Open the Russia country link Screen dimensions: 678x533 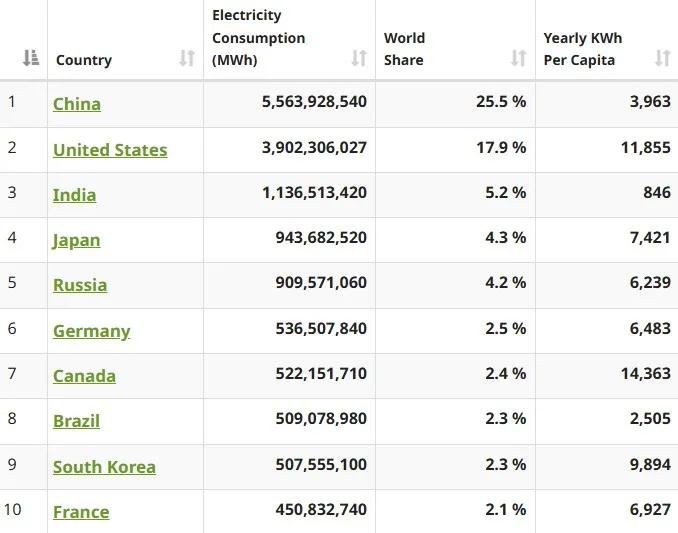click(x=80, y=285)
